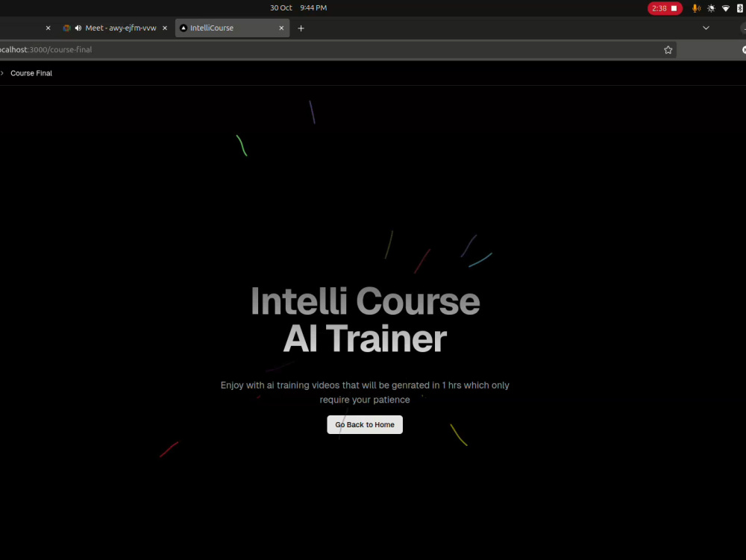Bookmark this page with the star icon

[668, 50]
